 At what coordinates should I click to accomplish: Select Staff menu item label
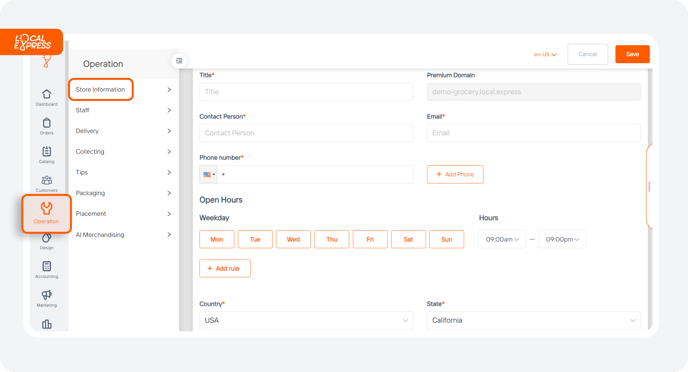(82, 110)
